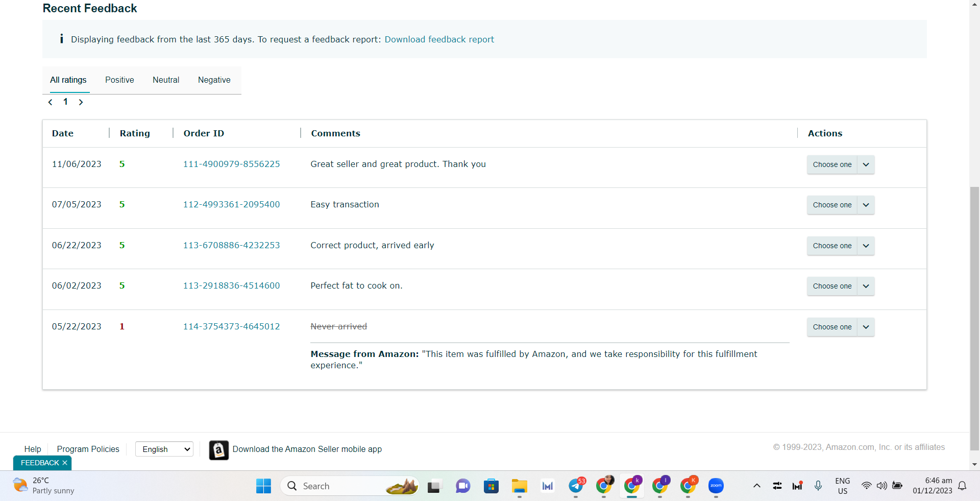This screenshot has width=980, height=501.
Task: Click Choose one for Perfect fat comment
Action: click(x=832, y=286)
